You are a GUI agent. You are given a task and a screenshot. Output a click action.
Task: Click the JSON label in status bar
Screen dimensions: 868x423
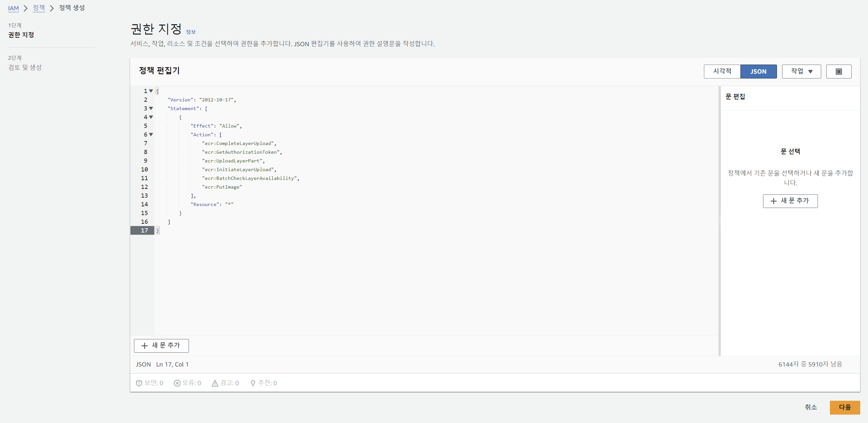coord(143,364)
